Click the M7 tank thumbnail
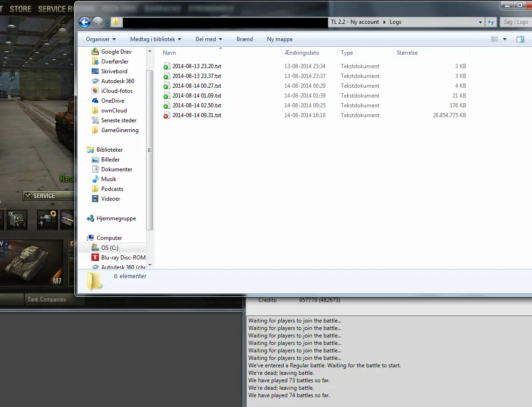 33,261
